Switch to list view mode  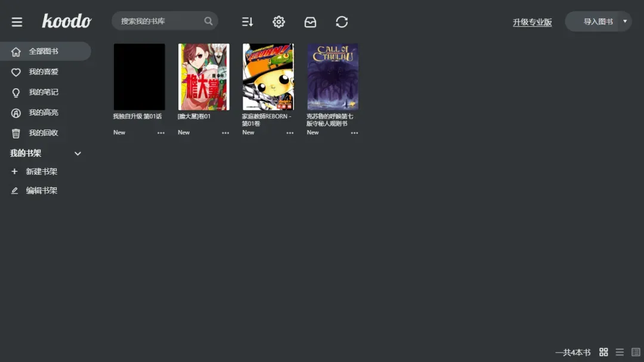[x=620, y=352]
